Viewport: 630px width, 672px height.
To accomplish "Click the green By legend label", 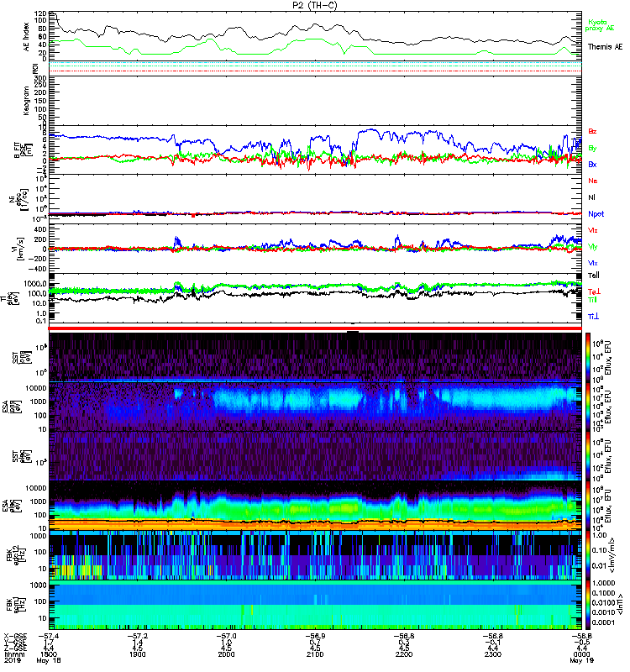I will point(592,149).
